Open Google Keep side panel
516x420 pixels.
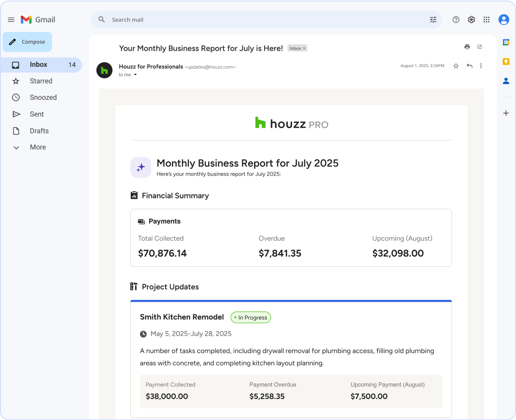506,62
